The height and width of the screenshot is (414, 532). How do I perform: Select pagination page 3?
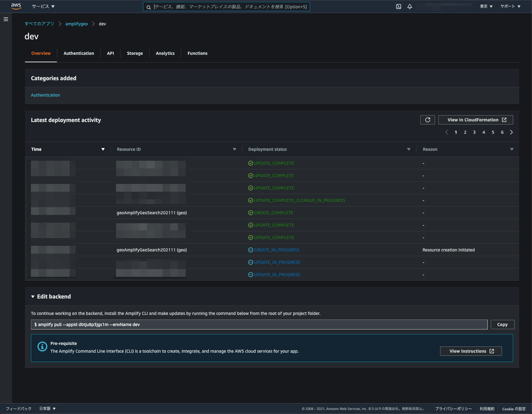[474, 132]
